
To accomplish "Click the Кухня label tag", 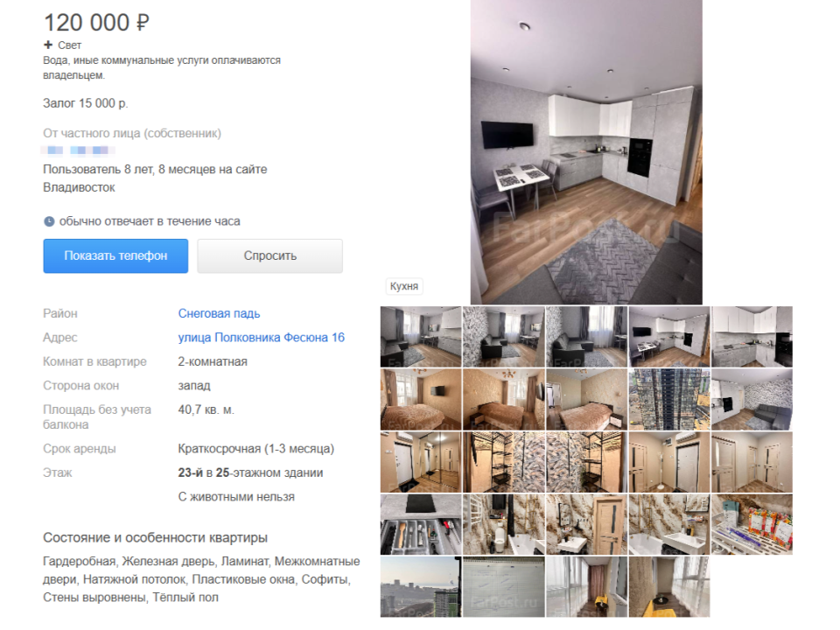I will click(404, 286).
